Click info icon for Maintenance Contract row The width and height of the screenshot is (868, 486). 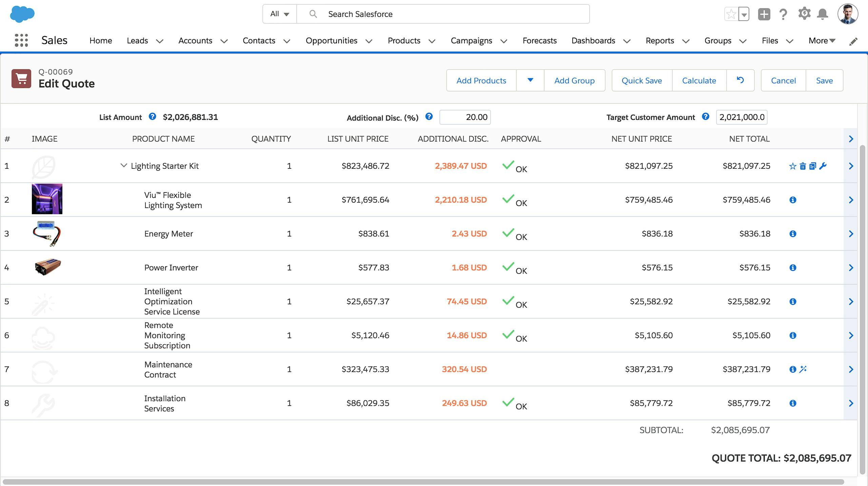[793, 369]
